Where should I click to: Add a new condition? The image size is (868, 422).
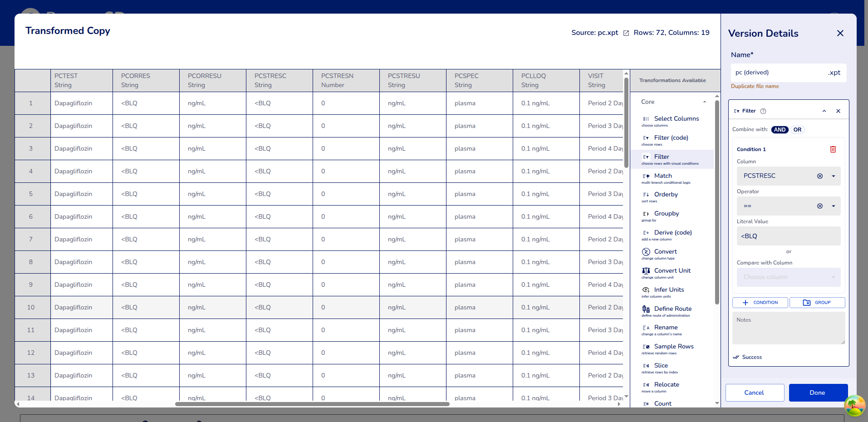[x=760, y=303]
